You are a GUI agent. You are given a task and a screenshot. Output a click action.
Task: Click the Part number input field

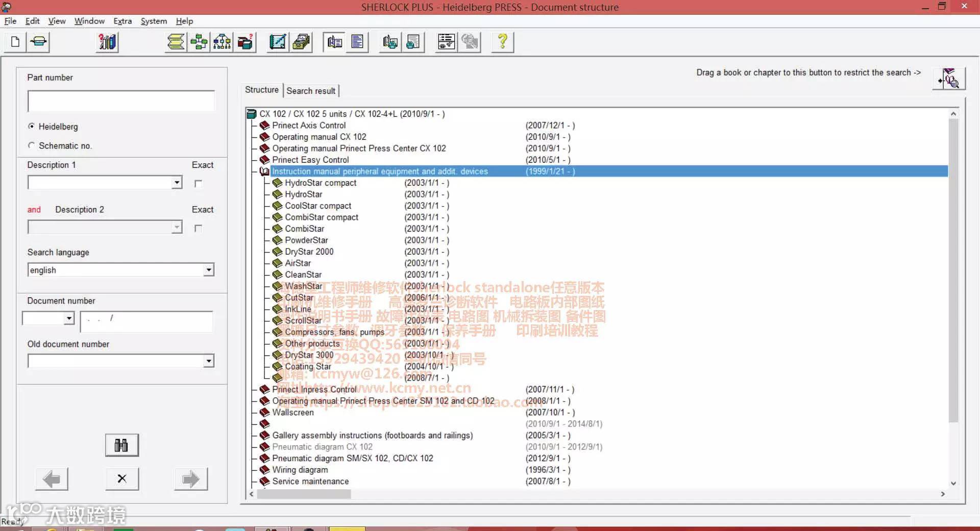click(x=121, y=101)
